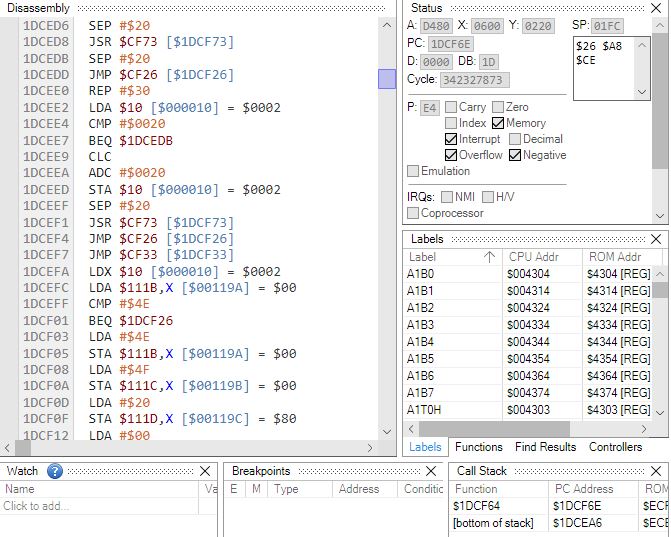Click Labels list scroll down arrow
The height and width of the screenshot is (537, 671).
[660, 413]
